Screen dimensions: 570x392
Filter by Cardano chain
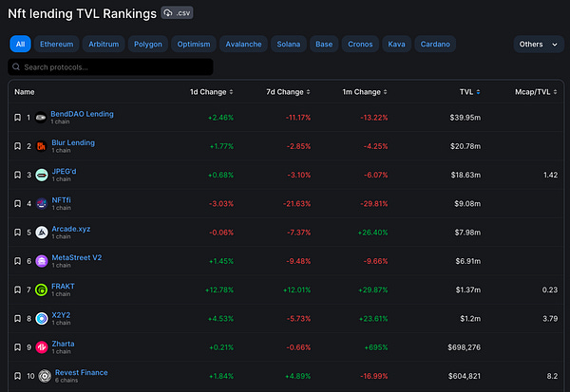tap(435, 44)
